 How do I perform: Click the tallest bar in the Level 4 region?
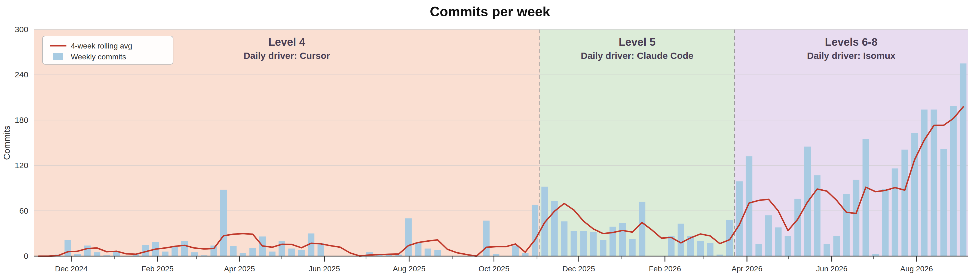(x=223, y=223)
